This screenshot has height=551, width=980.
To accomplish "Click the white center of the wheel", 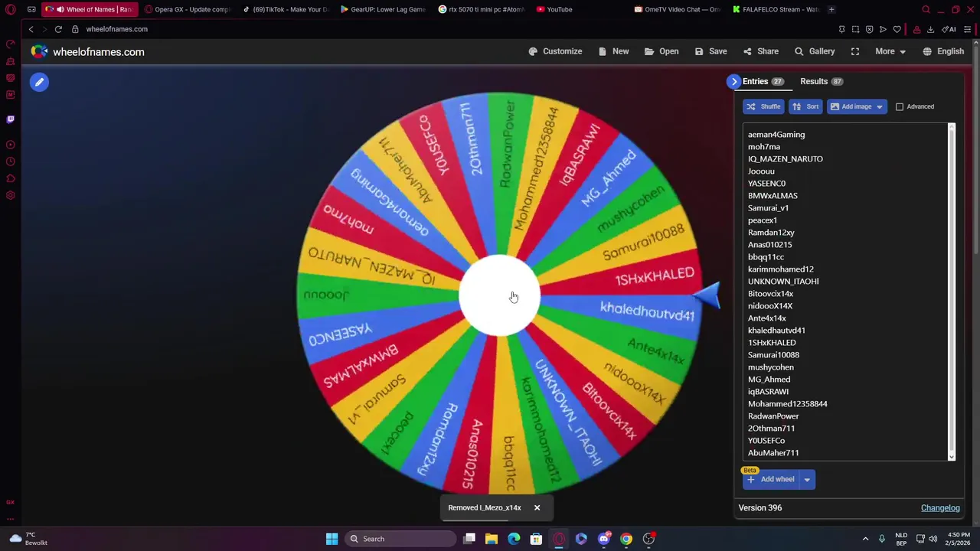I will click(x=499, y=295).
